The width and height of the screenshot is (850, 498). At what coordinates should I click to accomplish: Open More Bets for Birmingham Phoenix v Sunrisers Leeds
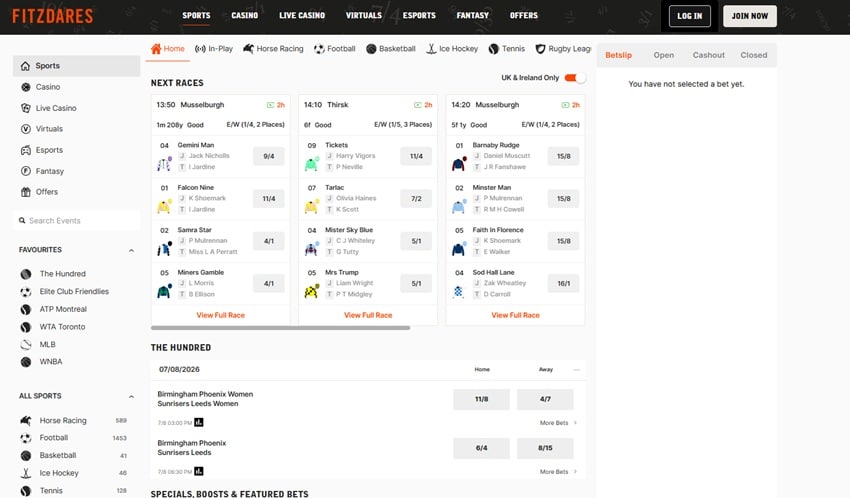[558, 471]
